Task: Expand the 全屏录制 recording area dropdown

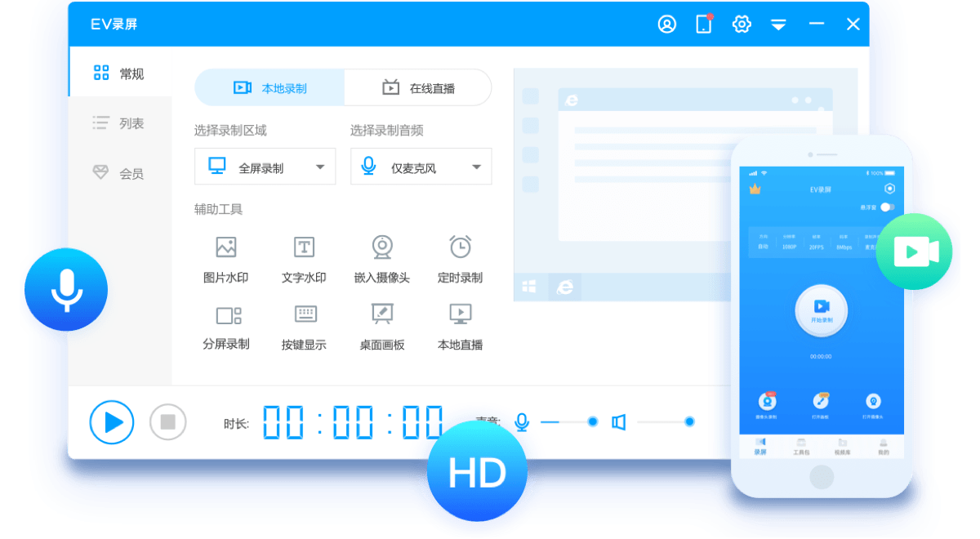Action: 265,167
